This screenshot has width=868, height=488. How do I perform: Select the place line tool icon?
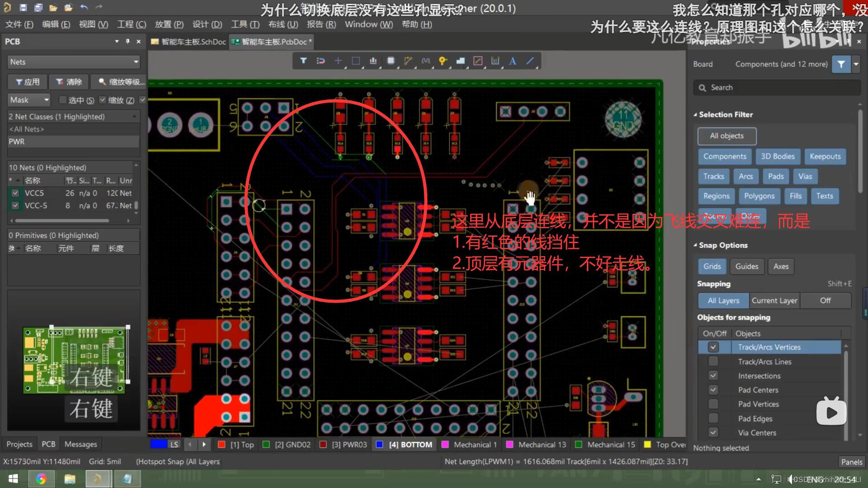(530, 61)
